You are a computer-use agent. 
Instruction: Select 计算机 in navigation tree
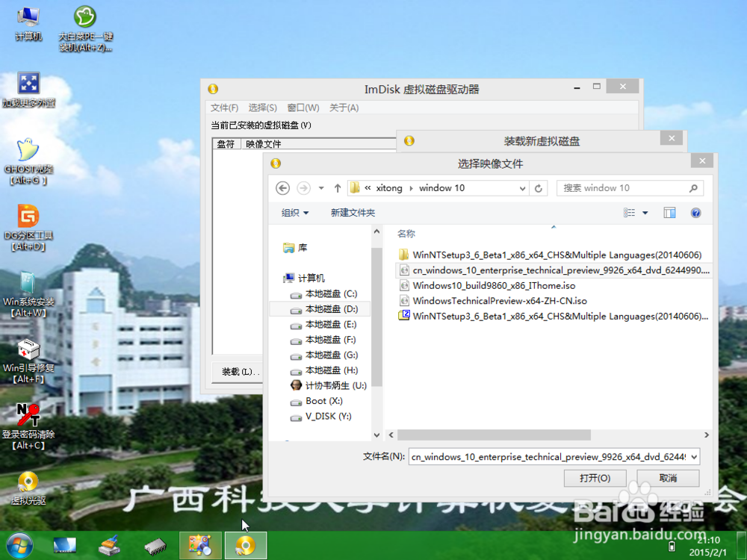304,278
